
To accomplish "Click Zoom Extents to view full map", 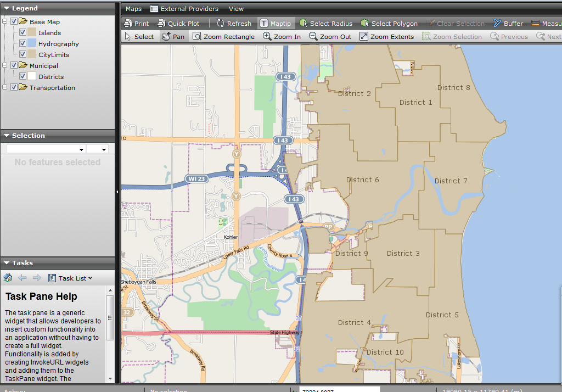I will click(x=387, y=36).
